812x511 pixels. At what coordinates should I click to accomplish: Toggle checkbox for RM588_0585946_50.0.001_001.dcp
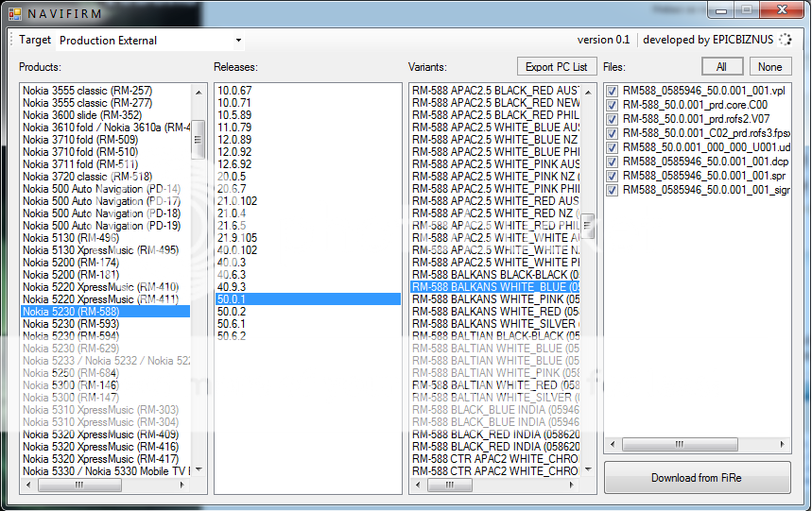tap(613, 162)
